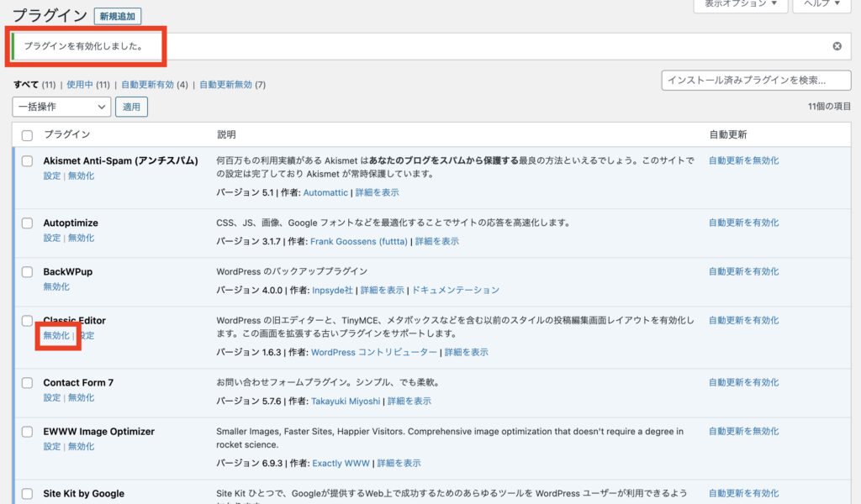Viewport: 861px width, 504px height.
Task: Select the 自動更新無効 filter tab
Action: [x=225, y=85]
